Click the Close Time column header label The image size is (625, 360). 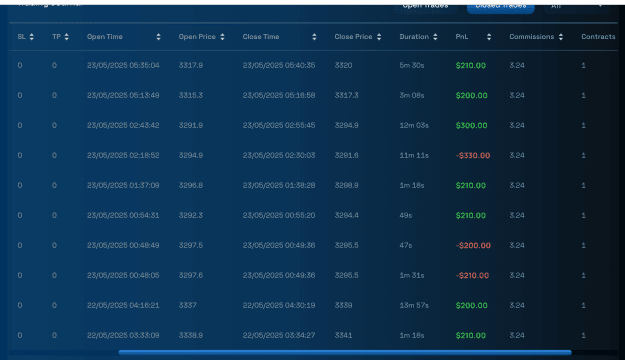[261, 37]
